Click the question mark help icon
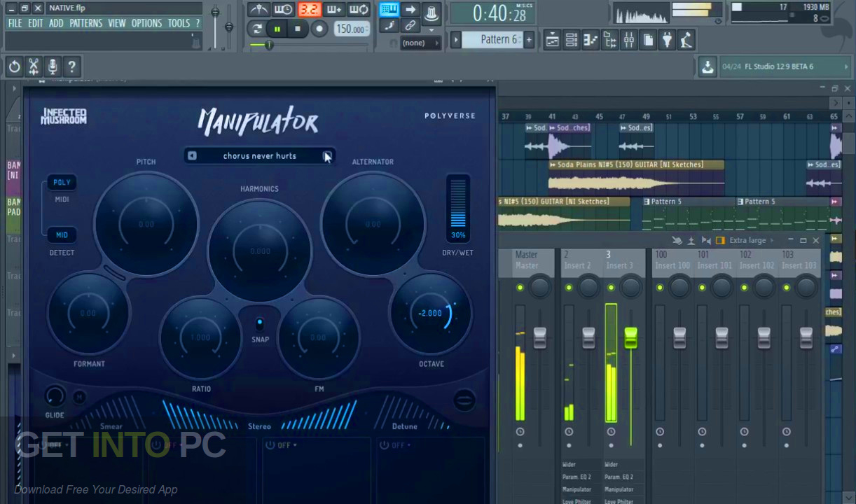Screen dimensions: 856x504 (71, 67)
